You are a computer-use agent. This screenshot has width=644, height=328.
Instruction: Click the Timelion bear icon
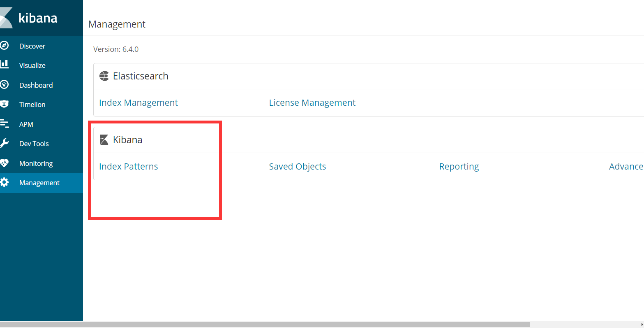(x=4, y=104)
